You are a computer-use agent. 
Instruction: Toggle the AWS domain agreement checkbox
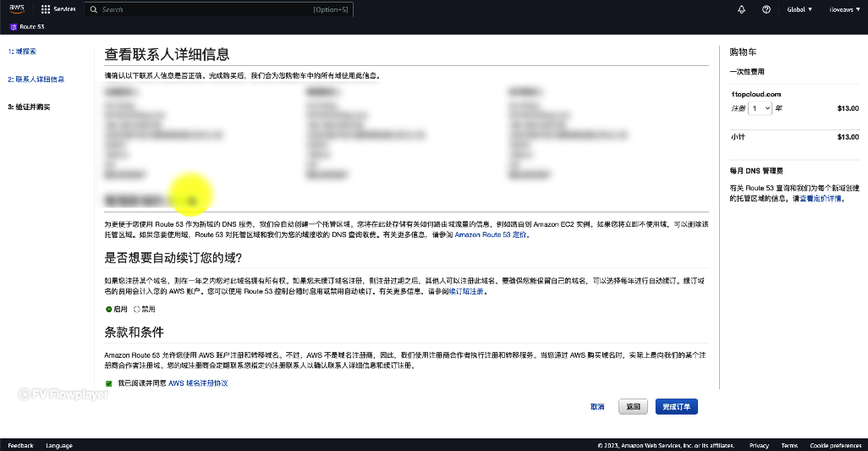(108, 383)
